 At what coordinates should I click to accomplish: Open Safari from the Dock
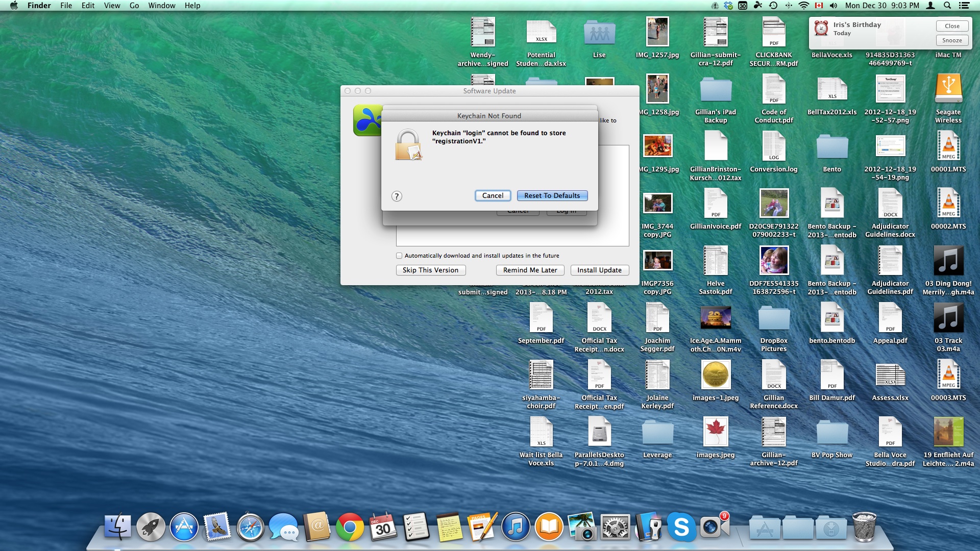[x=250, y=528]
